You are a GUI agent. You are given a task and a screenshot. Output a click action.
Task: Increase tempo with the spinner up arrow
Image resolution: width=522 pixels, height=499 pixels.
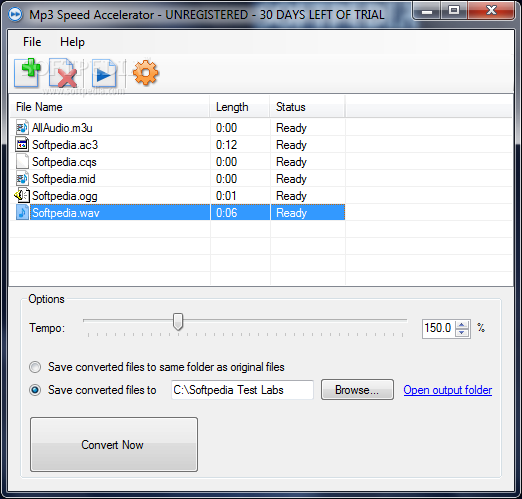click(462, 324)
